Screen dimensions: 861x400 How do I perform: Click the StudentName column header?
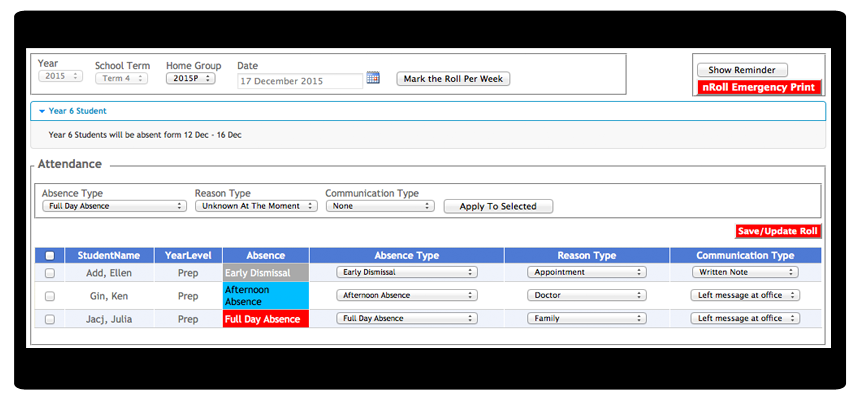coord(109,255)
